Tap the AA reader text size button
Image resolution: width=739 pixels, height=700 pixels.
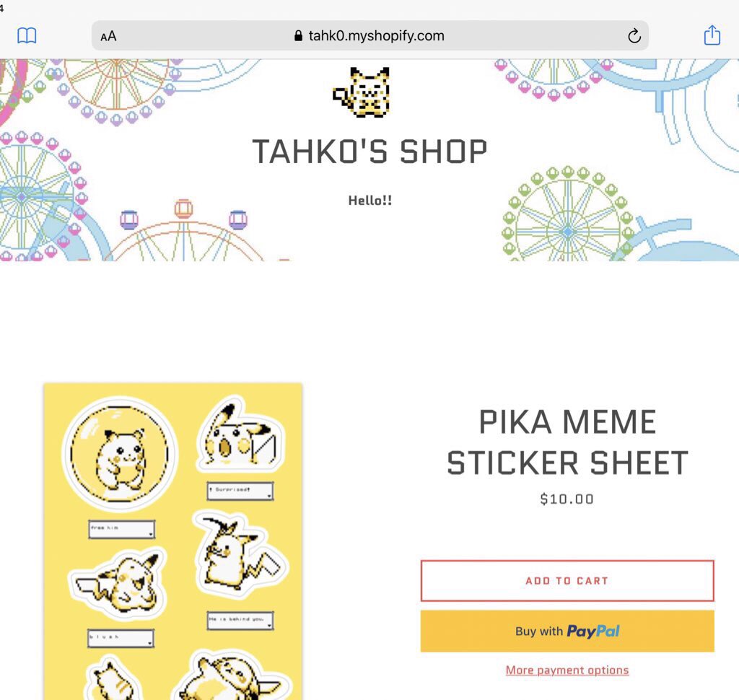click(108, 36)
